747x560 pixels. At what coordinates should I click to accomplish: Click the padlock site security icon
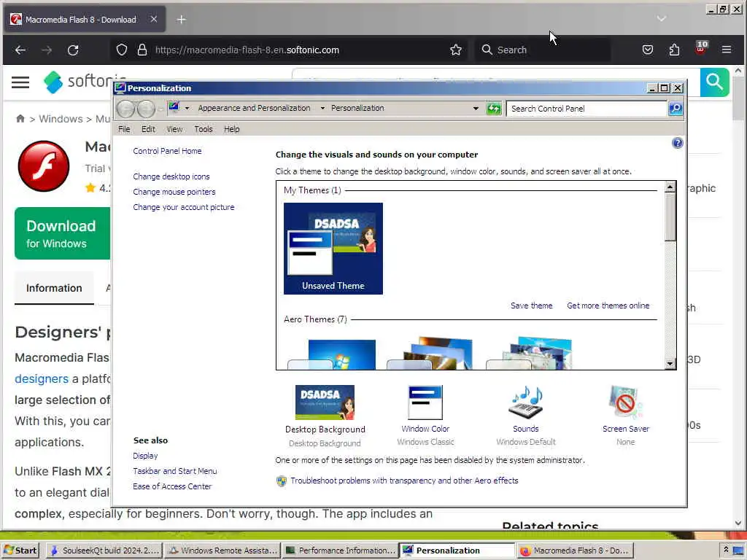point(142,50)
